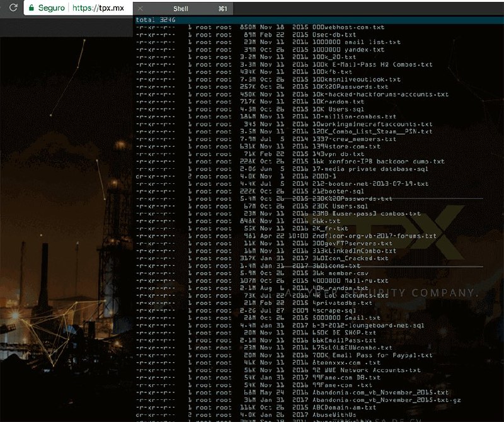Click 6-3-2012-loungeboard.net.sql
This screenshot has height=422, width=504.
[369, 325]
